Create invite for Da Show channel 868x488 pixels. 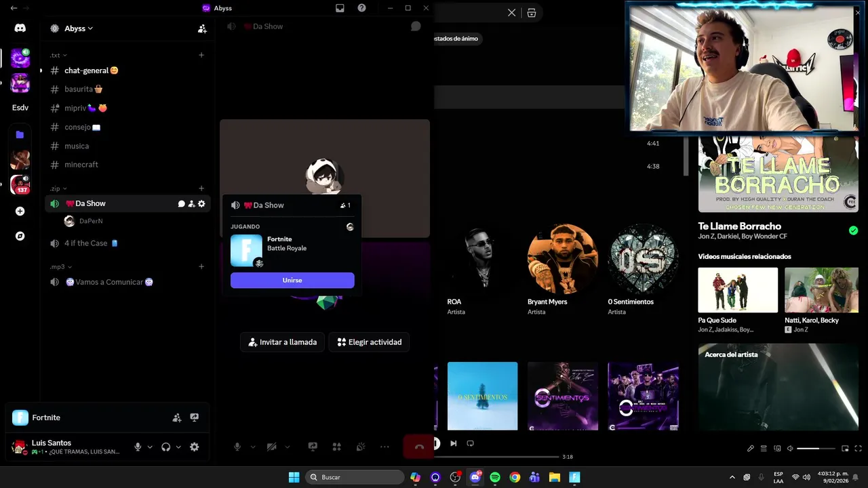point(191,203)
